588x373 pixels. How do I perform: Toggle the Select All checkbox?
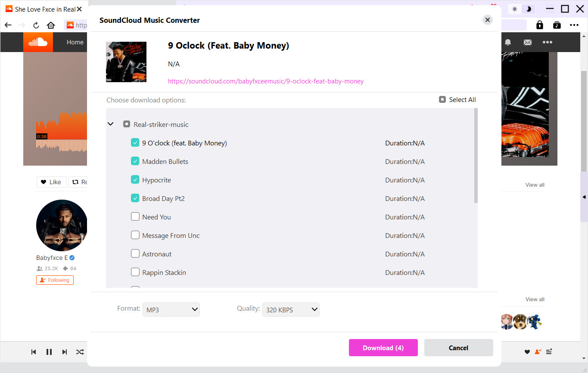(442, 100)
